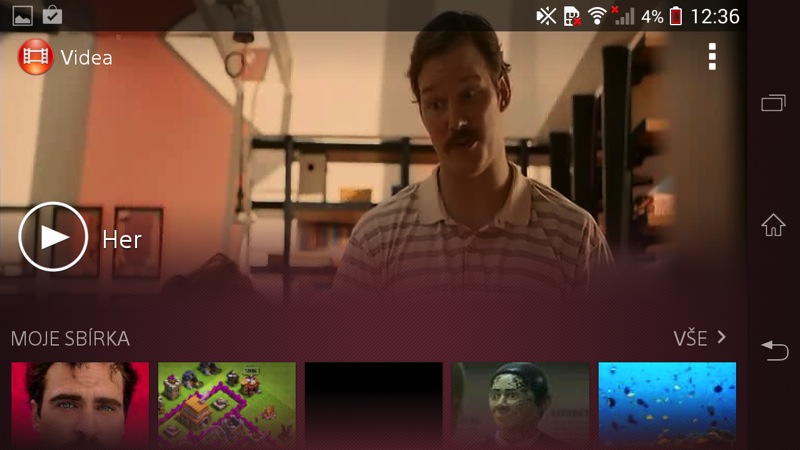Tap the battery status icon
This screenshot has width=800, height=450.
[x=676, y=16]
